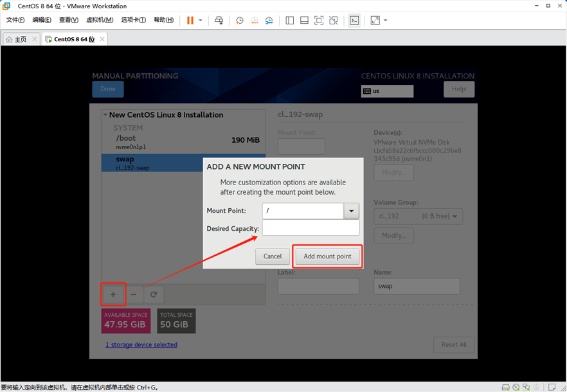The image size is (567, 392).
Task: Open the Volume Group cl_192 dropdown
Action: [x=418, y=217]
